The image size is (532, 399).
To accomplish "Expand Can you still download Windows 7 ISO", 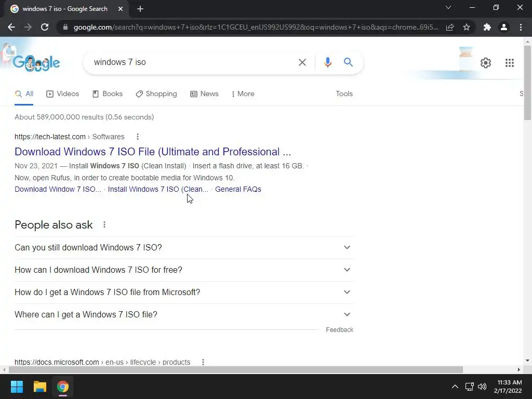I will pos(184,248).
